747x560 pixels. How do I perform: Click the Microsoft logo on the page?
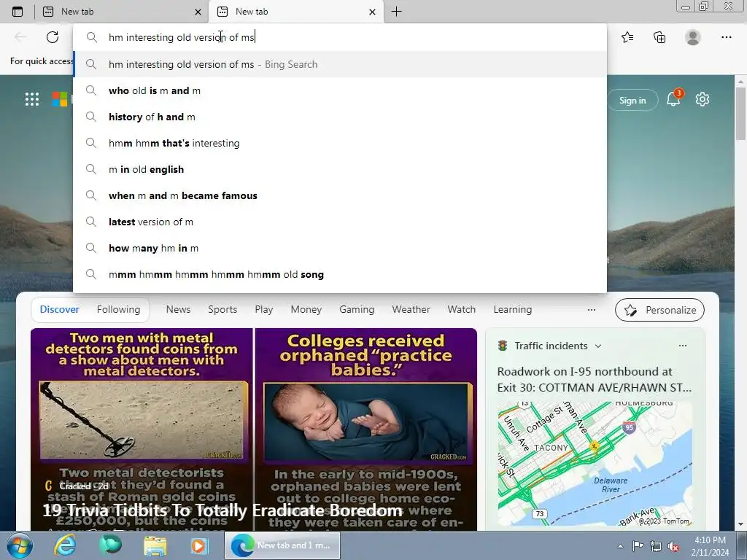(x=60, y=99)
